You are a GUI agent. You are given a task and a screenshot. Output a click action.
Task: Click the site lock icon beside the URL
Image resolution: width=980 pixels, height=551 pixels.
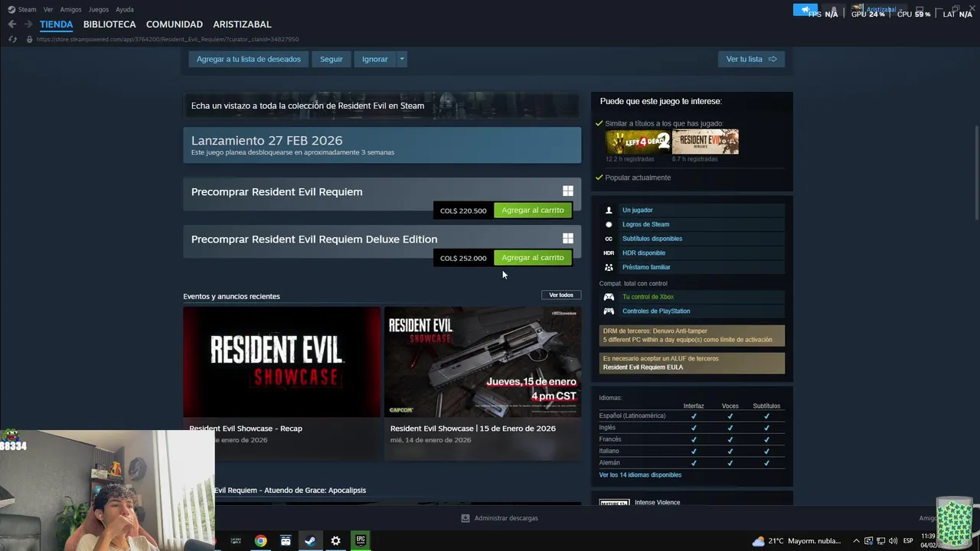pyautogui.click(x=30, y=39)
